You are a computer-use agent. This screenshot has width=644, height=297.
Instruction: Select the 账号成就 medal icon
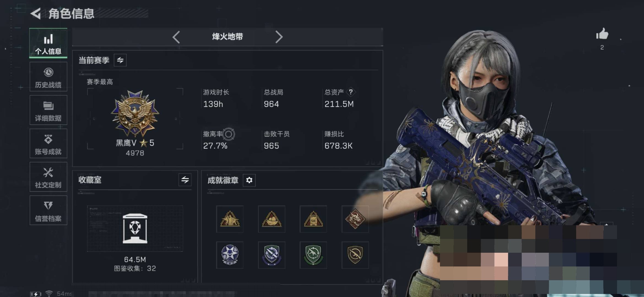(48, 139)
